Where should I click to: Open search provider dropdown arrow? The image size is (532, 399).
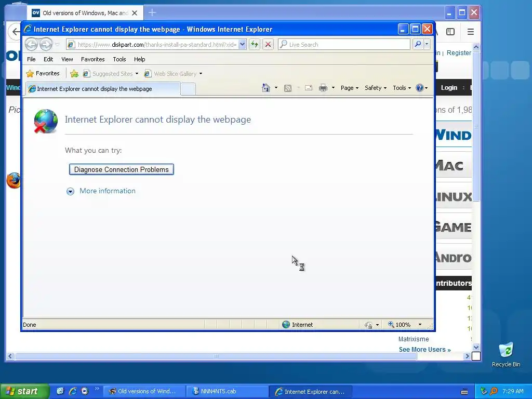point(427,44)
